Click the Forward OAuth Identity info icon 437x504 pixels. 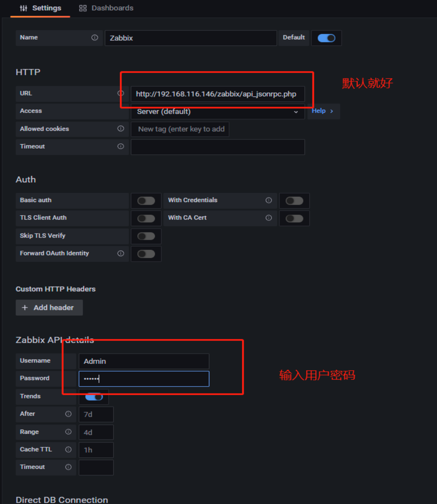tap(121, 253)
